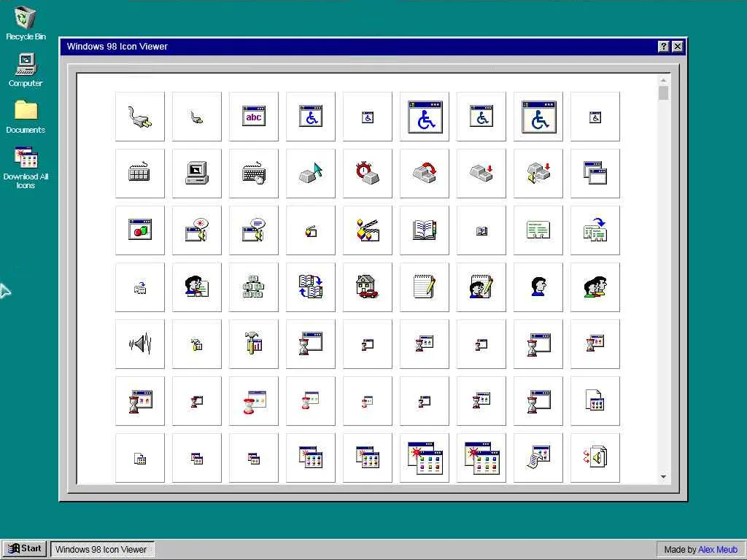The height and width of the screenshot is (560, 747).
Task: Click Windows 98 Icon Viewer taskbar button
Action: (102, 549)
